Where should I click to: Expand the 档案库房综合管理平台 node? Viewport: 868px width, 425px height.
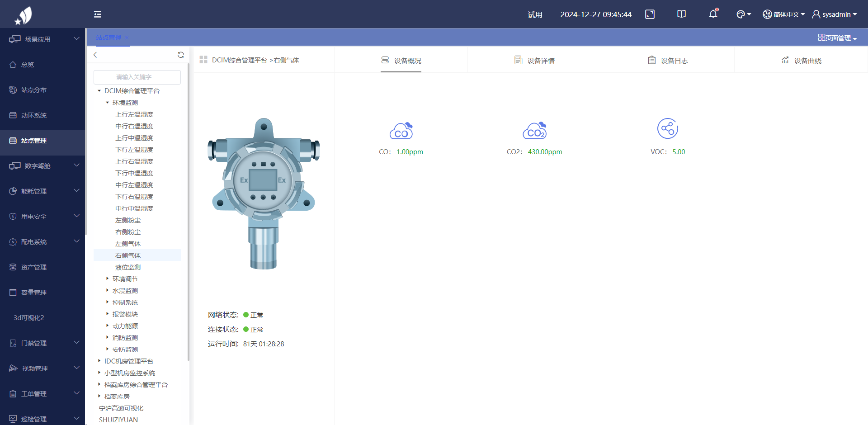99,385
